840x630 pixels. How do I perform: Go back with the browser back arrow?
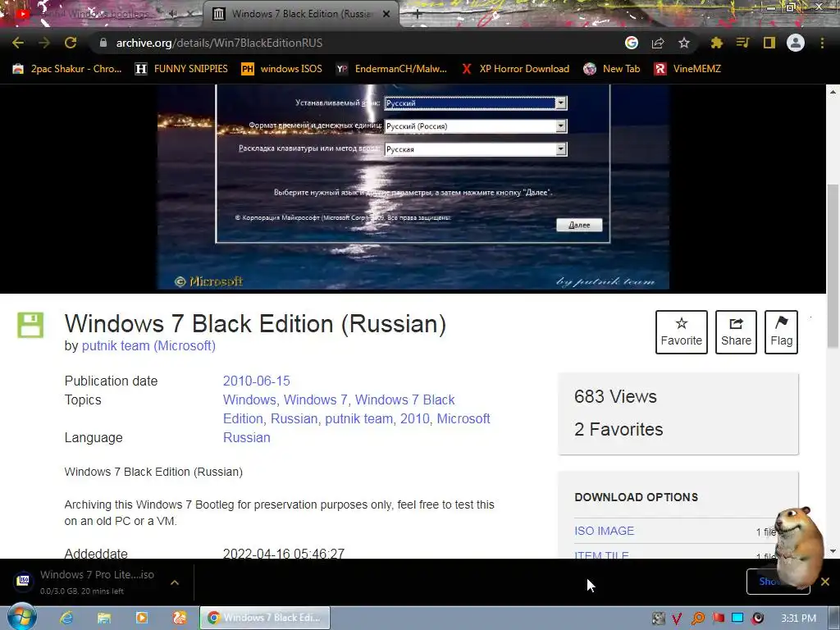pos(18,43)
